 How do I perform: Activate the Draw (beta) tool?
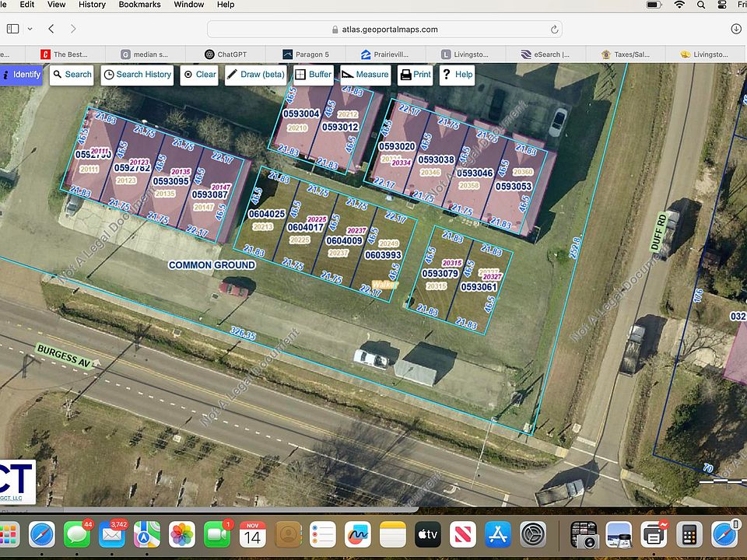click(255, 75)
